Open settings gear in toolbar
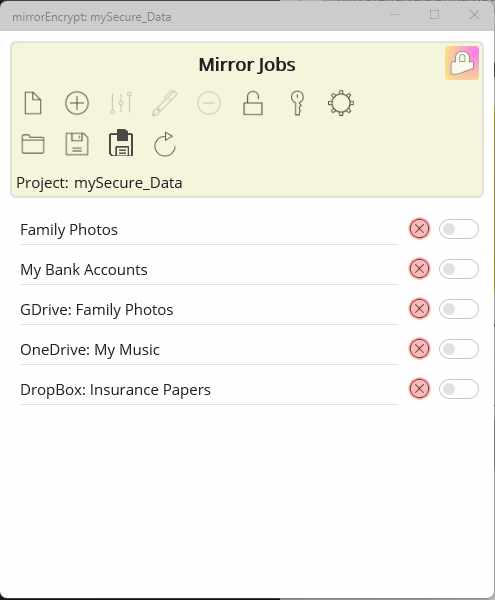 pos(341,103)
